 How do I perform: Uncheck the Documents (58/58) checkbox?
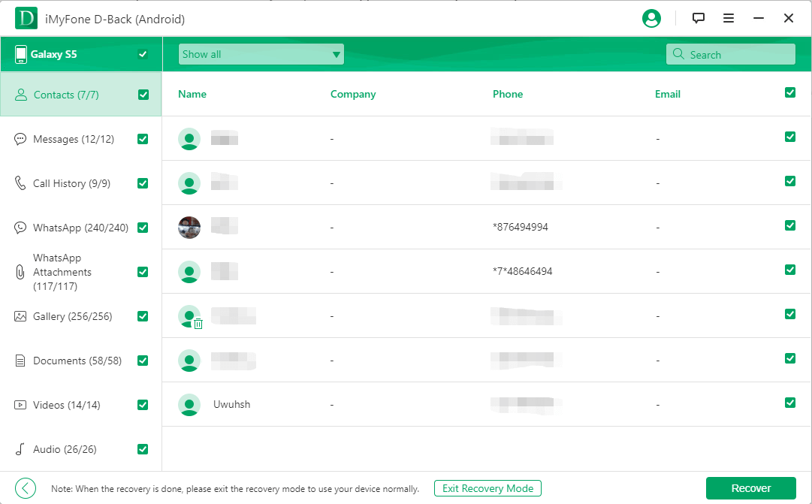point(143,361)
